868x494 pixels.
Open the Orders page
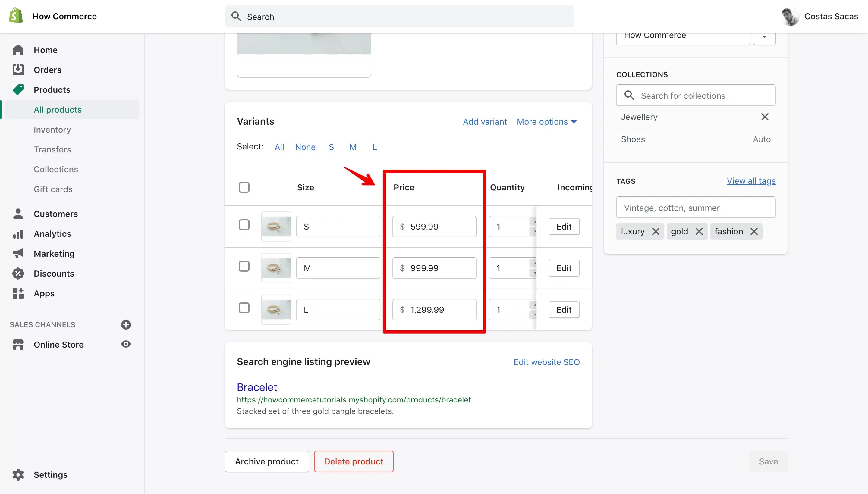[x=48, y=70]
